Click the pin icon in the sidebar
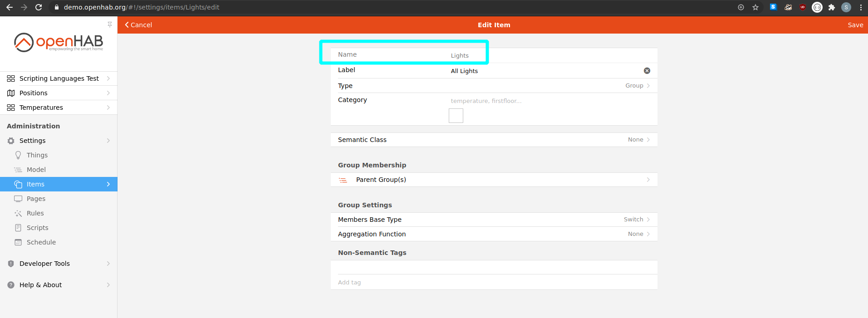This screenshot has height=318, width=868. 110,24
